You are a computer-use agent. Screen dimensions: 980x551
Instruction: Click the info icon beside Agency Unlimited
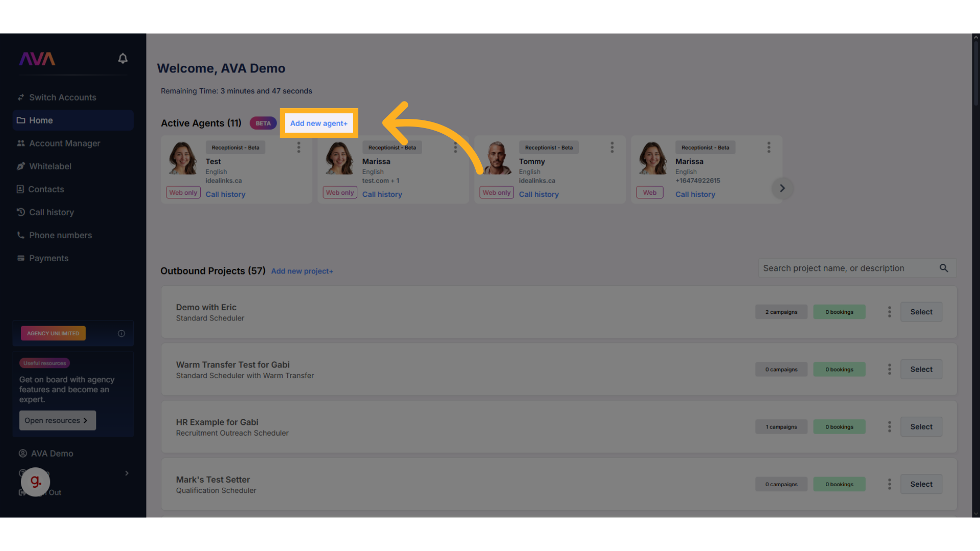tap(121, 334)
